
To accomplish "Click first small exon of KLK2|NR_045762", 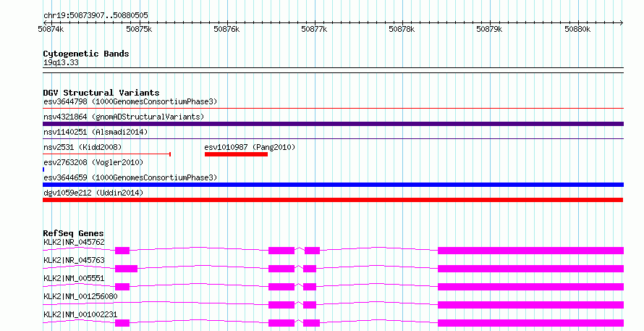I will click(x=122, y=251).
